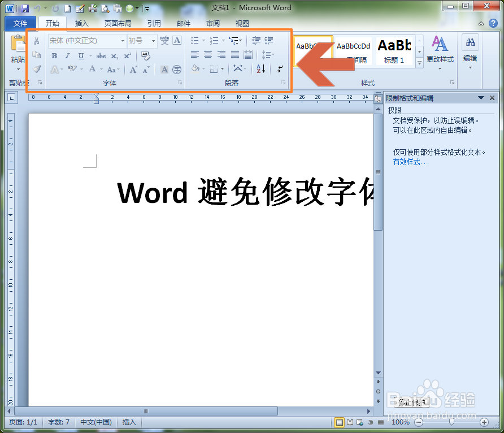
Task: Switch to the 引用 References tab
Action: click(x=154, y=24)
